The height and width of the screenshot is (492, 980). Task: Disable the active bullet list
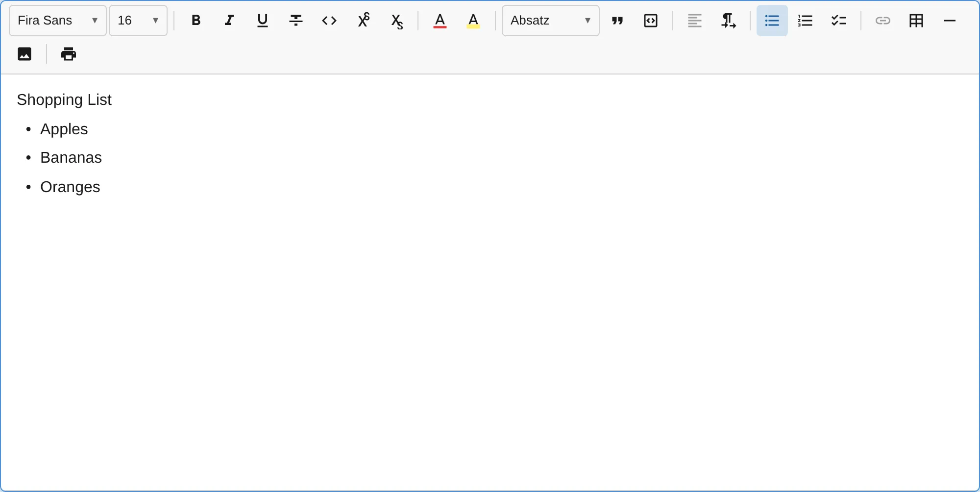pyautogui.click(x=771, y=20)
